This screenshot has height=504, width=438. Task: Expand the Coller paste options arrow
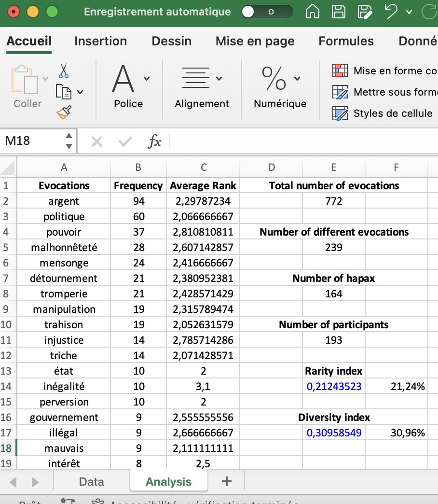tap(45, 78)
